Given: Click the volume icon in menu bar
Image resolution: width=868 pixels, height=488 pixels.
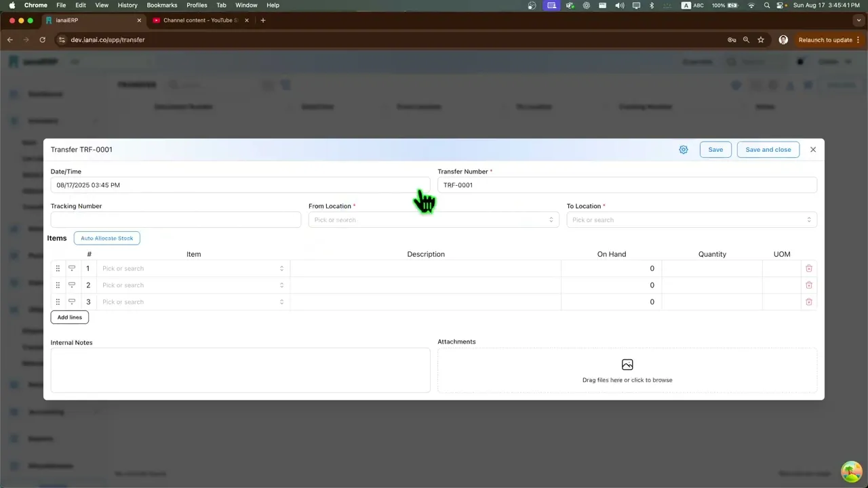Looking at the screenshot, I should click(620, 5).
